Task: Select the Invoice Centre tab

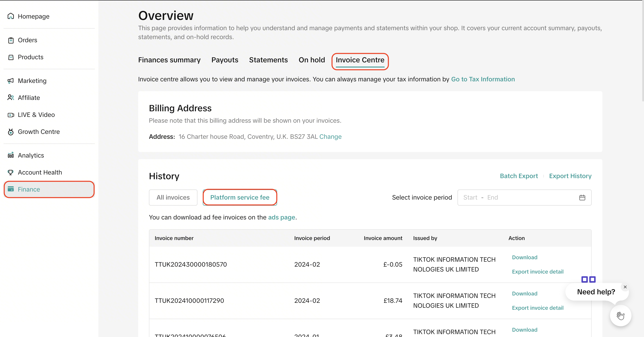Action: [x=360, y=60]
